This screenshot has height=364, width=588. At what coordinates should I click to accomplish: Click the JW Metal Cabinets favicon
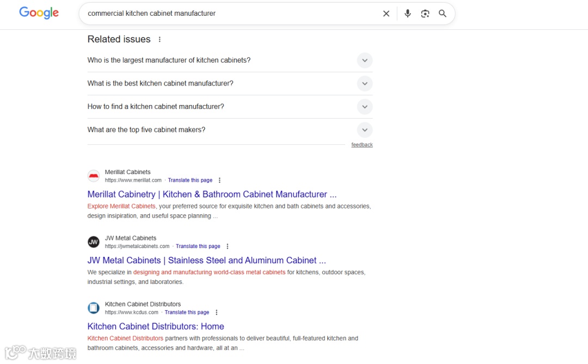94,242
